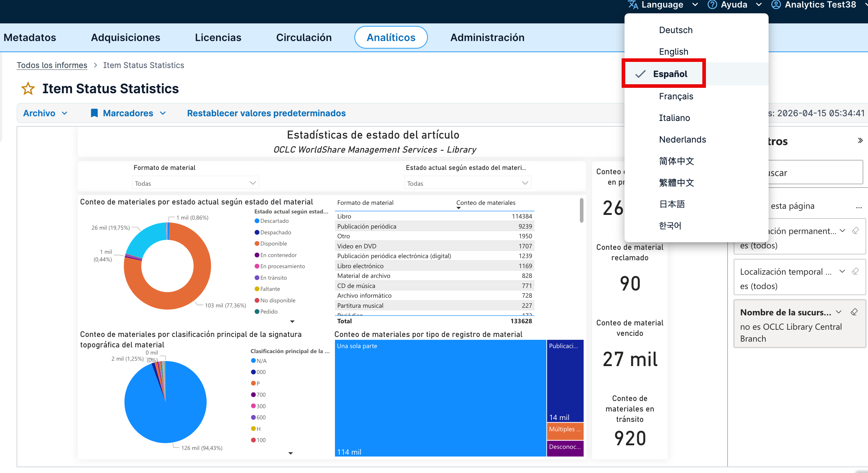This screenshot has width=868, height=473.
Task: Switch to the Circulación tab
Action: click(304, 37)
